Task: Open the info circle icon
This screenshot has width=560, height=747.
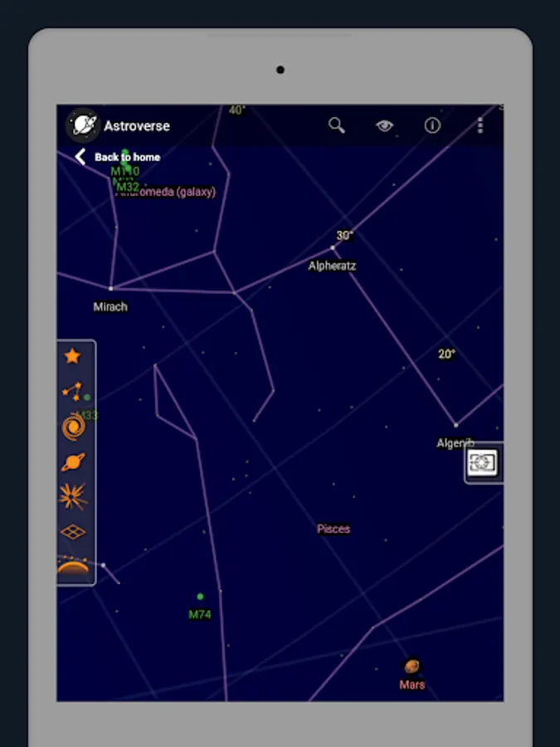Action: pyautogui.click(x=432, y=126)
